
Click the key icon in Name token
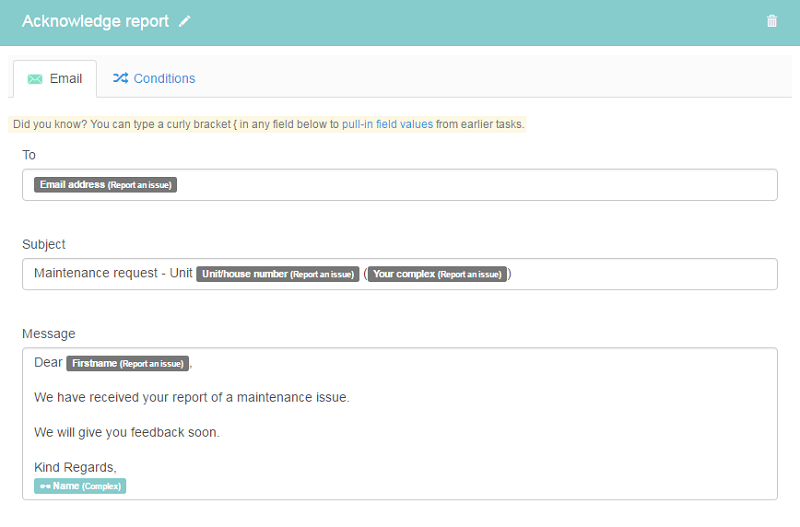[45, 486]
